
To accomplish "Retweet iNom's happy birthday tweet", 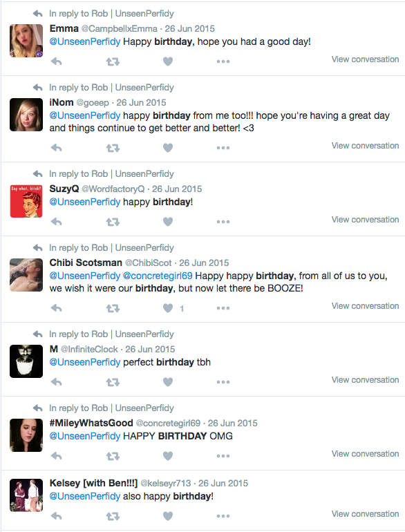I will (113, 148).
